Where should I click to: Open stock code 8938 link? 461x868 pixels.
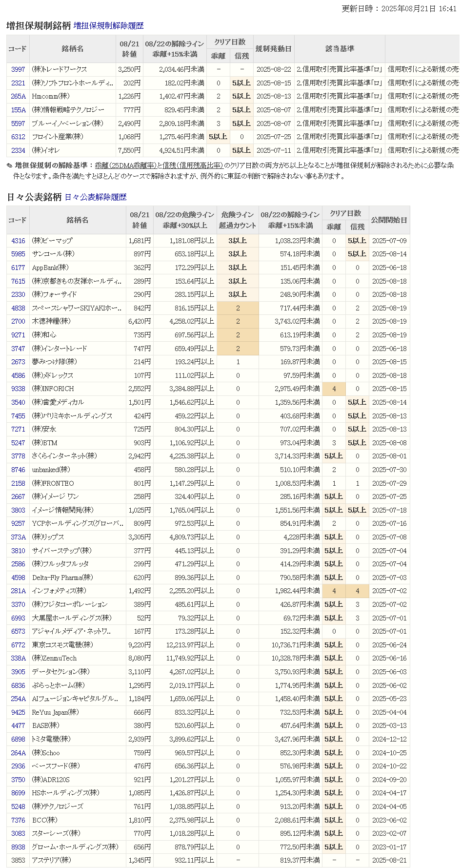click(18, 847)
